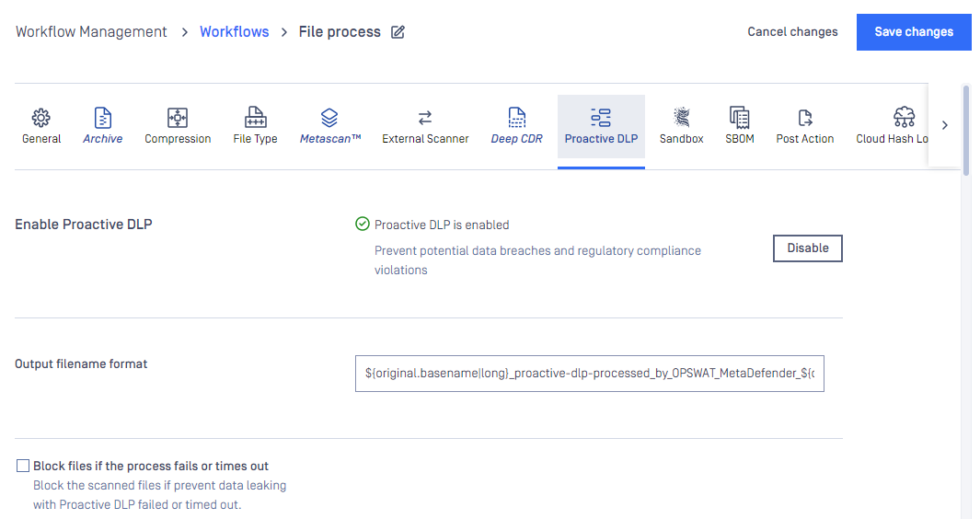Switch to the Post Action tab
Image resolution: width=980 pixels, height=519 pixels.
click(x=805, y=126)
